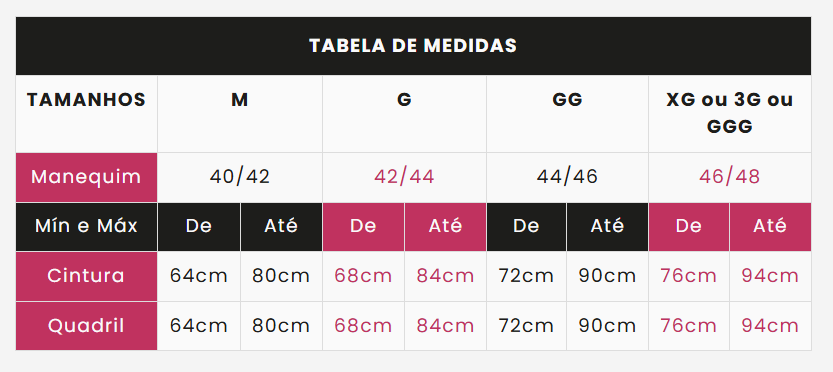The image size is (833, 372).
Task: Select the 42/44 manequim cell
Action: (x=404, y=177)
